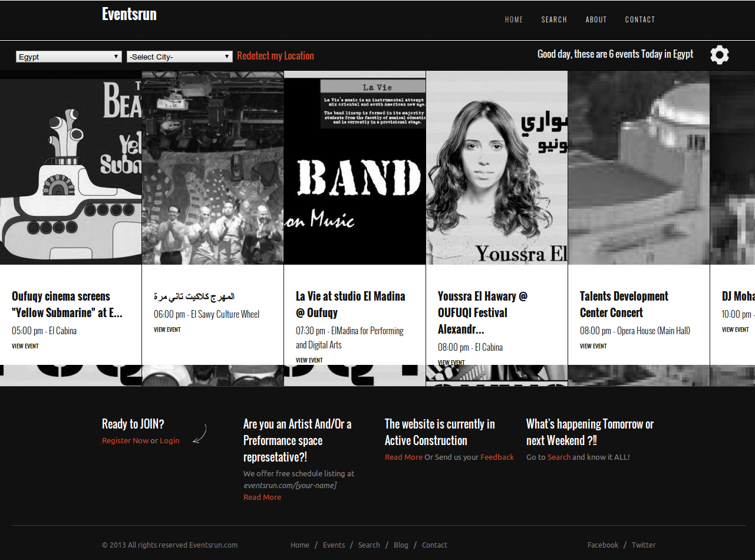Expand the Egypt country dropdown

click(x=69, y=57)
